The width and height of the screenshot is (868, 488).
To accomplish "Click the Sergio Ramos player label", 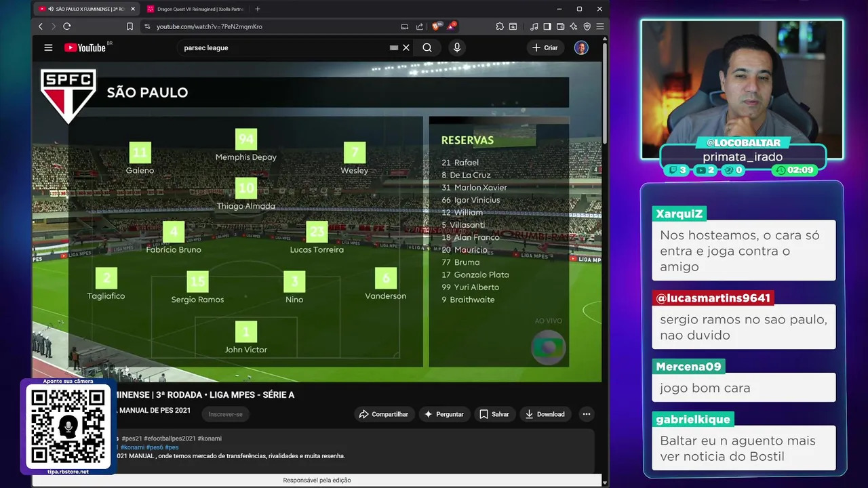I will (x=197, y=300).
